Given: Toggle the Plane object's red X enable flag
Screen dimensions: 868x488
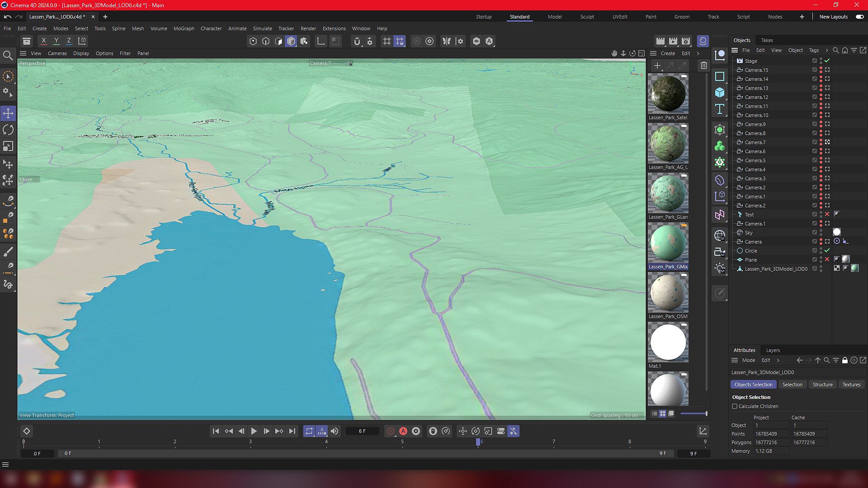Looking at the screenshot, I should [827, 259].
